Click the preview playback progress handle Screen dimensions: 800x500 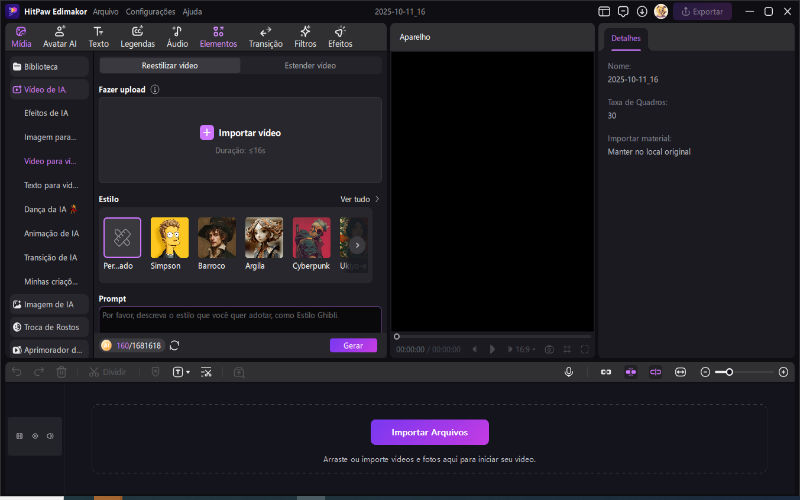(x=396, y=336)
